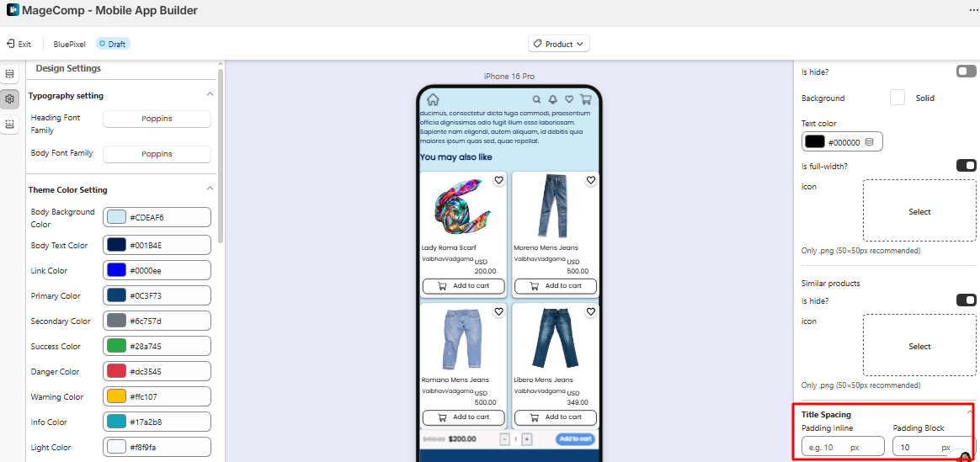Click Add to cart for Moreno Mens Jeans
The height and width of the screenshot is (462, 980).
[x=555, y=286]
